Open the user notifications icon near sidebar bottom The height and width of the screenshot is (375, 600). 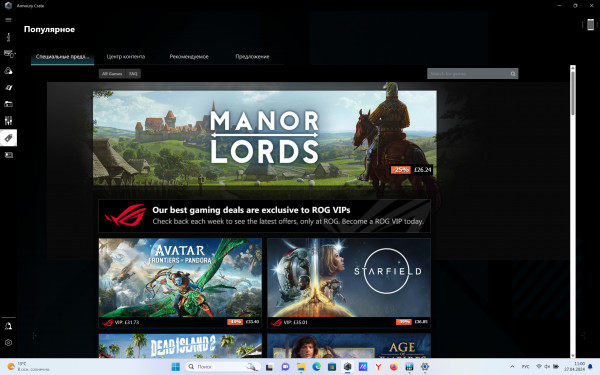(8, 326)
